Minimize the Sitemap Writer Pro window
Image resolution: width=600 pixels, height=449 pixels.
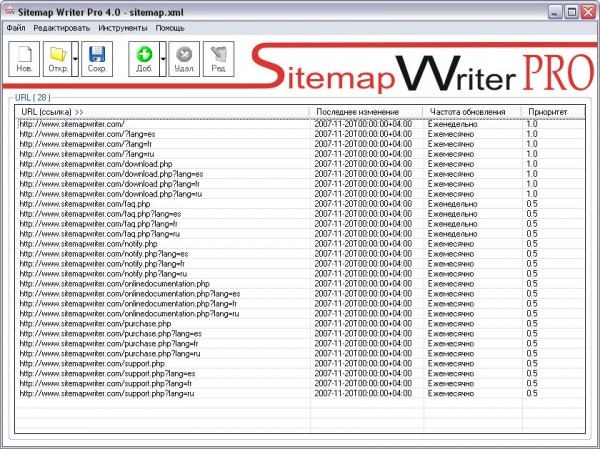click(555, 12)
